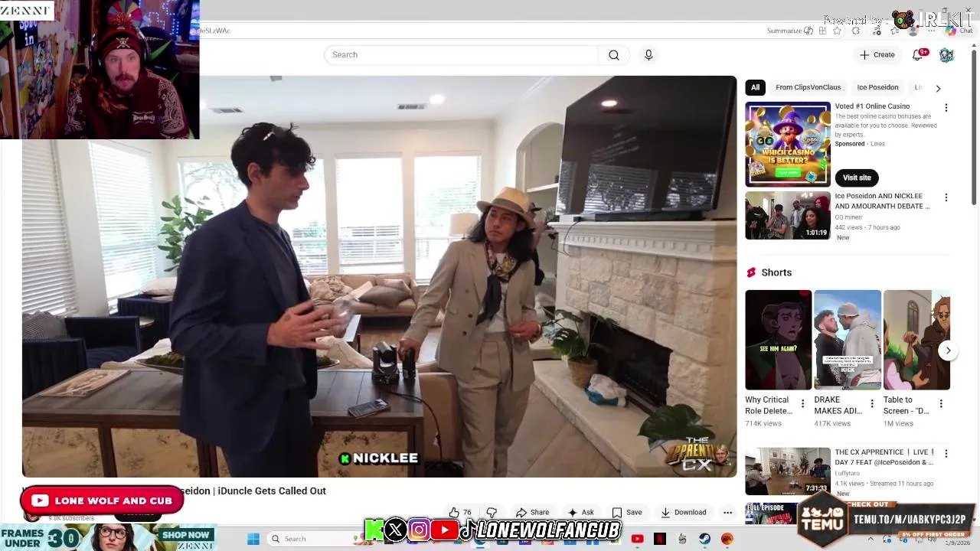Open options for Table to Screen short
Viewport: 980px width, 551px height.
coord(941,403)
